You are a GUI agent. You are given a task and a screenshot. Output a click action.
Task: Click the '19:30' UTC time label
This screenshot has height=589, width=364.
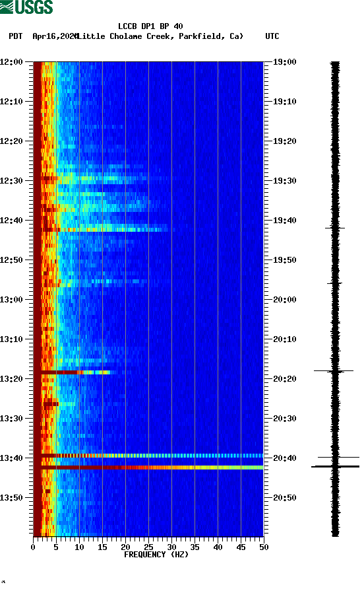pyautogui.click(x=284, y=181)
